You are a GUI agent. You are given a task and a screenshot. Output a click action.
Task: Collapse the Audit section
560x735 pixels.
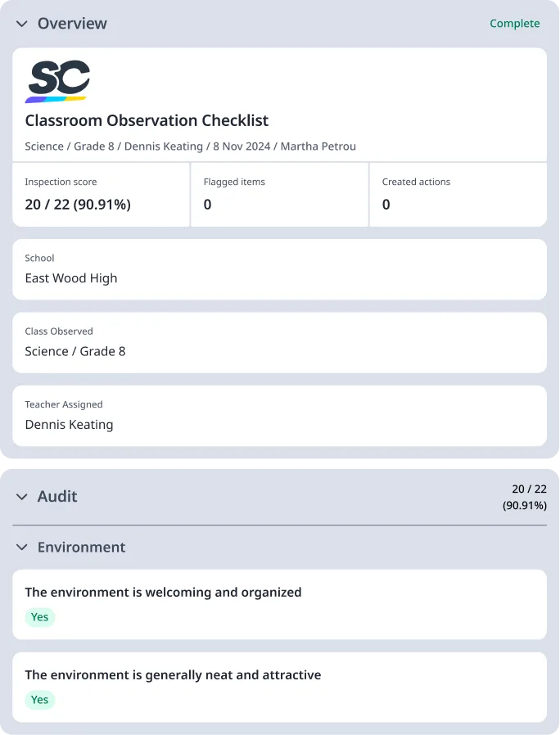click(20, 496)
